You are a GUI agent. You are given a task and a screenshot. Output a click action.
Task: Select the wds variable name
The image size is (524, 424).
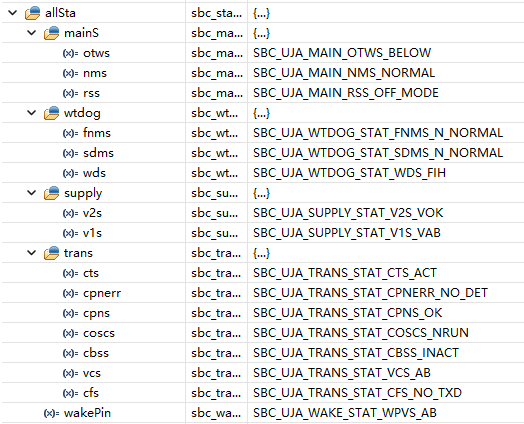pos(95,173)
